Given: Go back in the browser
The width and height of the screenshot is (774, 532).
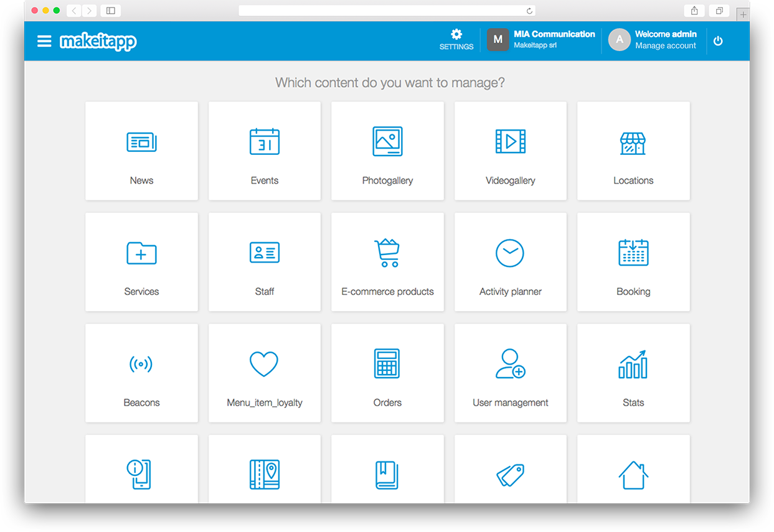Looking at the screenshot, I should [73, 11].
